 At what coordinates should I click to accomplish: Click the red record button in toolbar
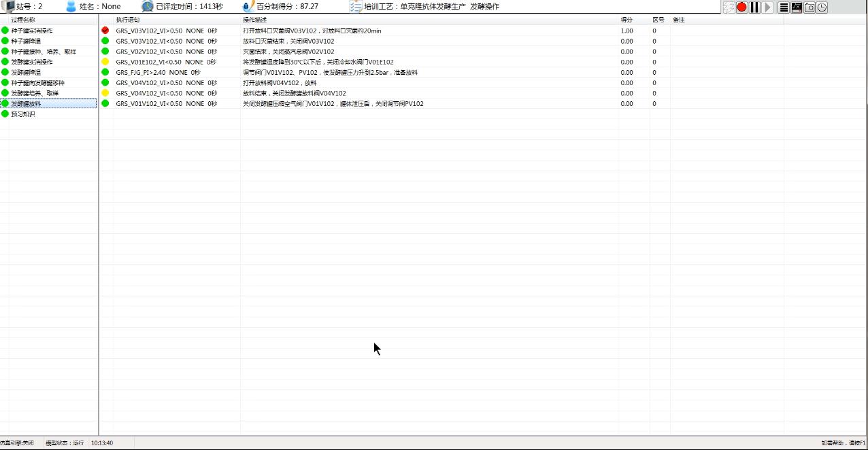[x=741, y=7]
